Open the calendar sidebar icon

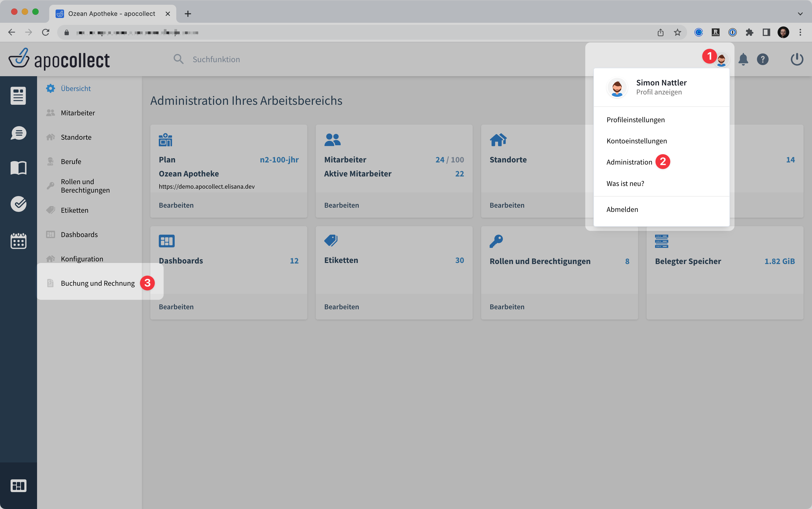point(18,241)
